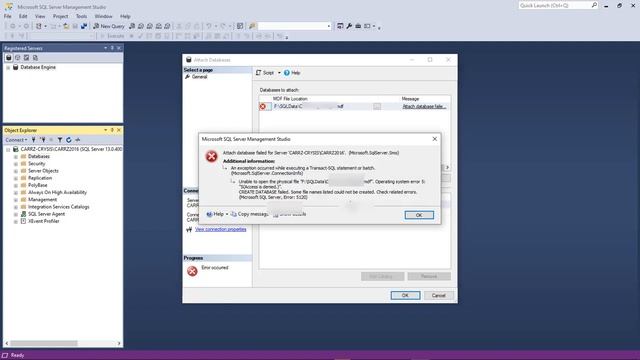
Task: Click the SQL Server Agent icon in tree
Action: (x=24, y=214)
